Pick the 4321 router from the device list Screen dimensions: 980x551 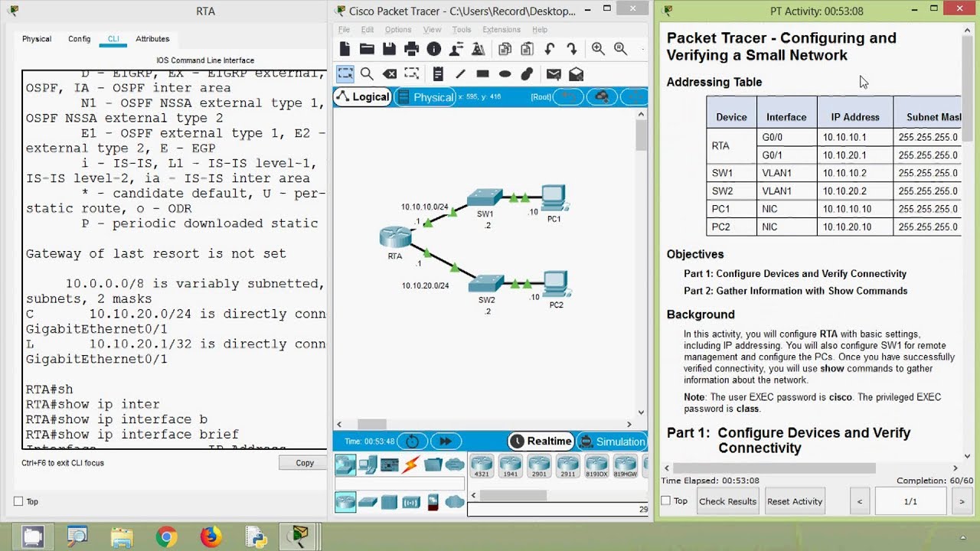pyautogui.click(x=482, y=466)
